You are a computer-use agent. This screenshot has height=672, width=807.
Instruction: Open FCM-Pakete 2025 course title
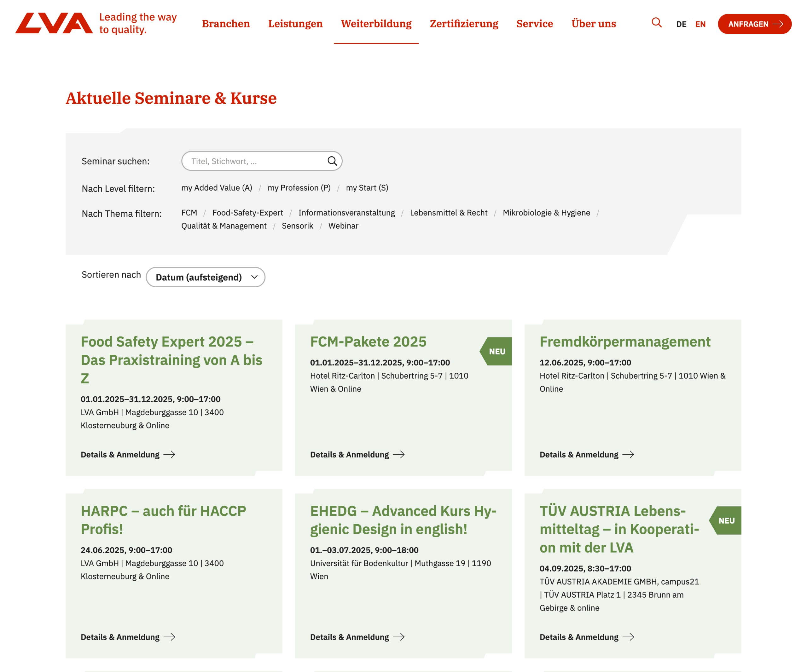(368, 342)
